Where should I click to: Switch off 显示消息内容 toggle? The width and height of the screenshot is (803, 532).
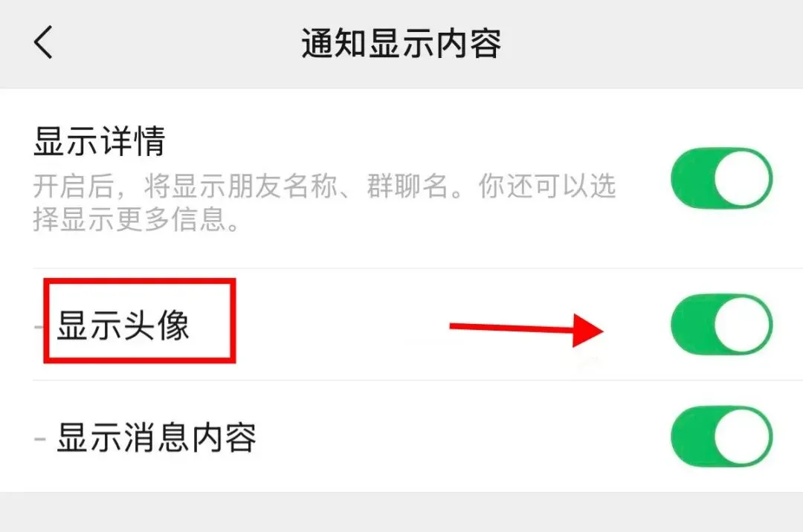tap(721, 436)
